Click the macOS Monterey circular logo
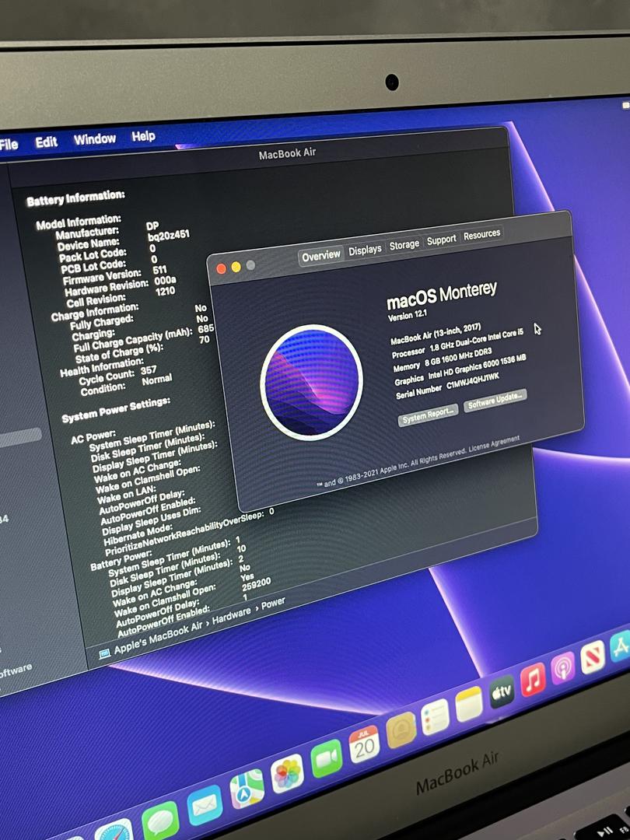 point(311,382)
